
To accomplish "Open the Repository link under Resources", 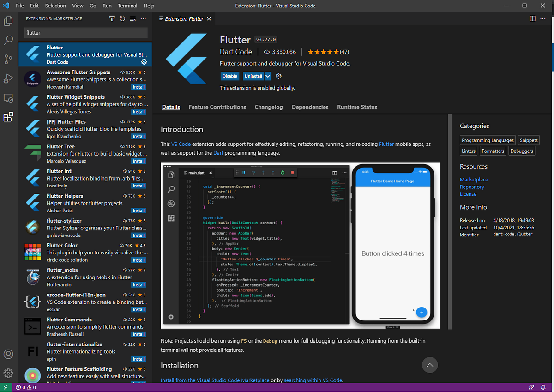I will [x=472, y=187].
